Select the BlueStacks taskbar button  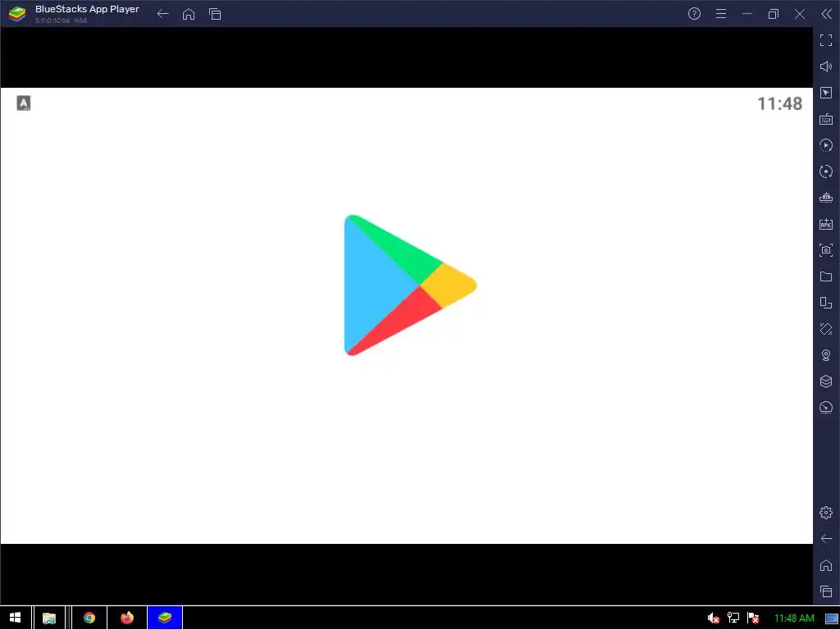165,618
